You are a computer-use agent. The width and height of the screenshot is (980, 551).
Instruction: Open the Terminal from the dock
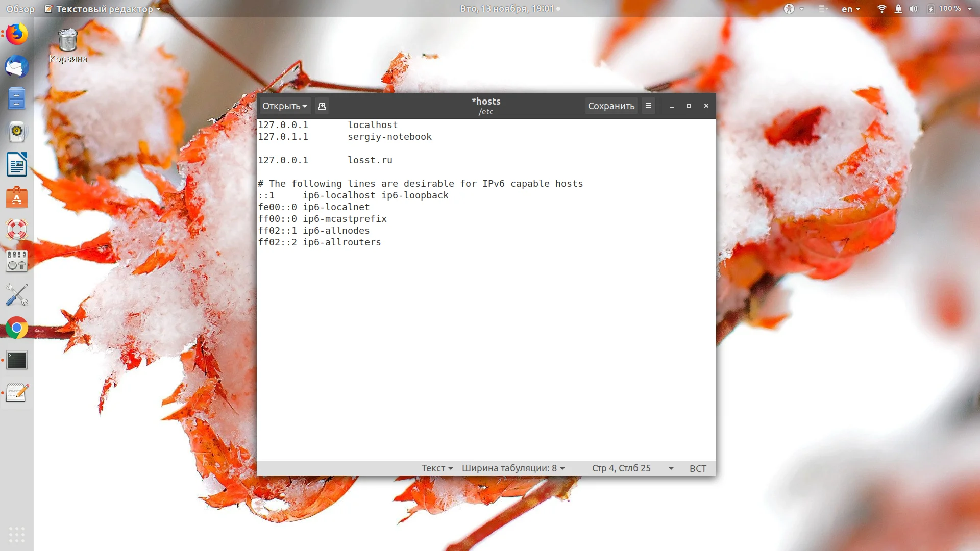point(17,361)
